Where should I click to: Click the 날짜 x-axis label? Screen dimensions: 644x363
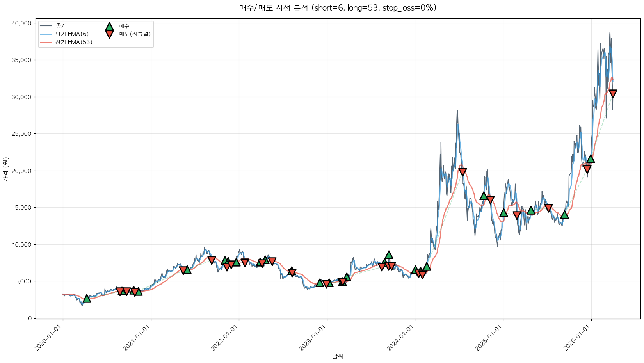coord(338,356)
